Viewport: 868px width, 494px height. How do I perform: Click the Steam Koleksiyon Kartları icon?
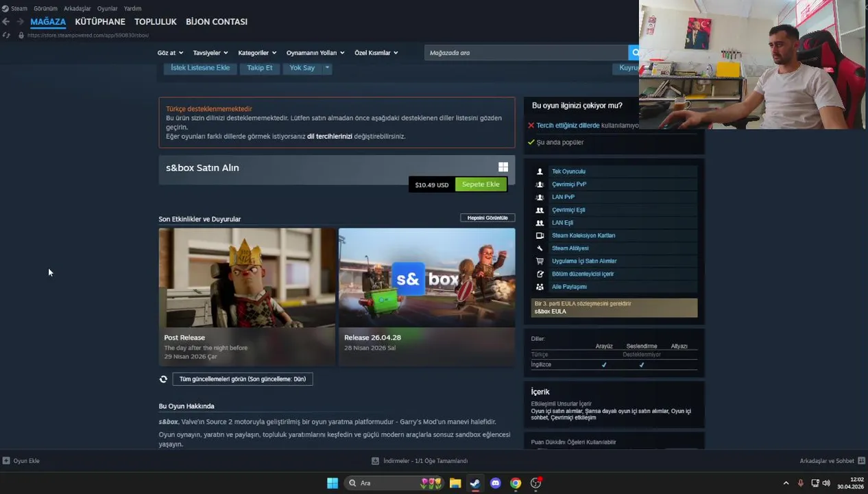tap(540, 235)
